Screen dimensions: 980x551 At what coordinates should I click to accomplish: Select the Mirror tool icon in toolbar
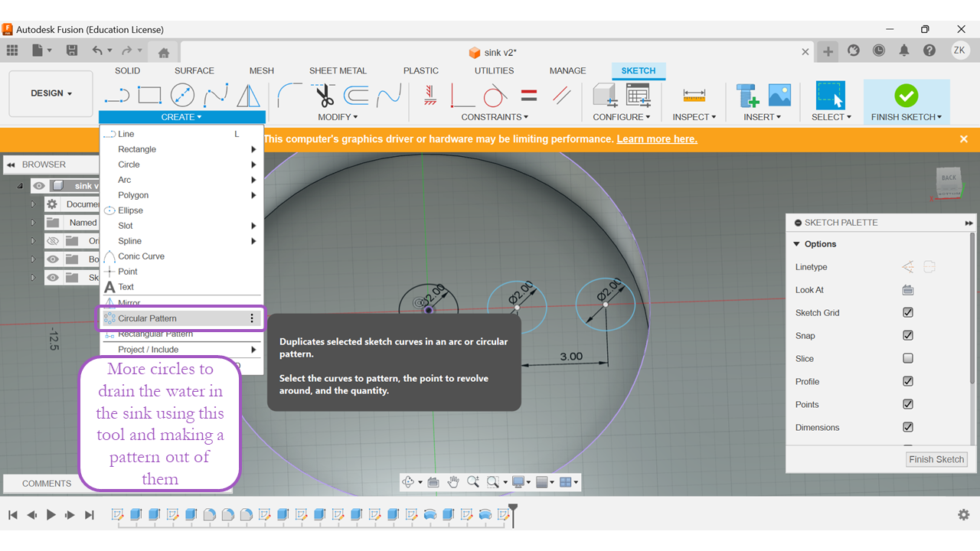pyautogui.click(x=247, y=96)
